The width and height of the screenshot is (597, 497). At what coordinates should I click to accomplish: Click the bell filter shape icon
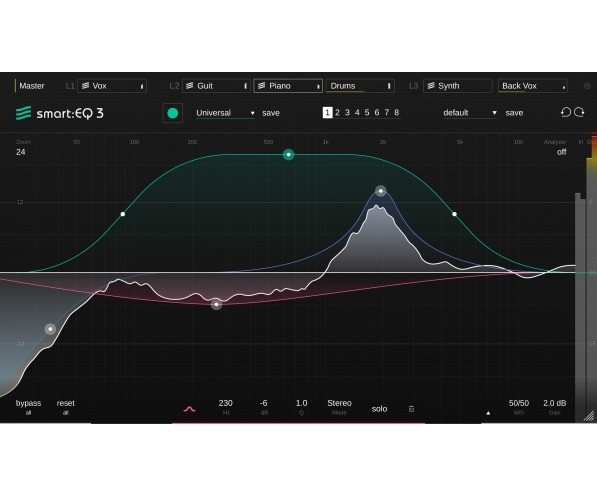[x=189, y=409]
